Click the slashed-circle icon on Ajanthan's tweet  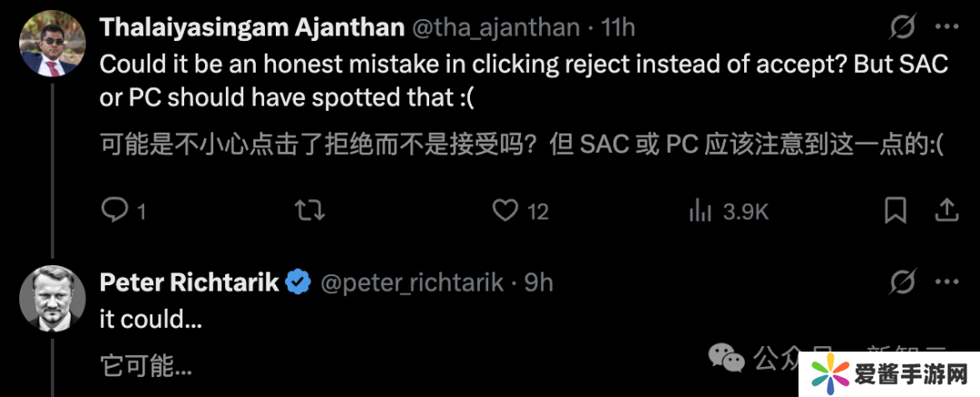point(902,27)
